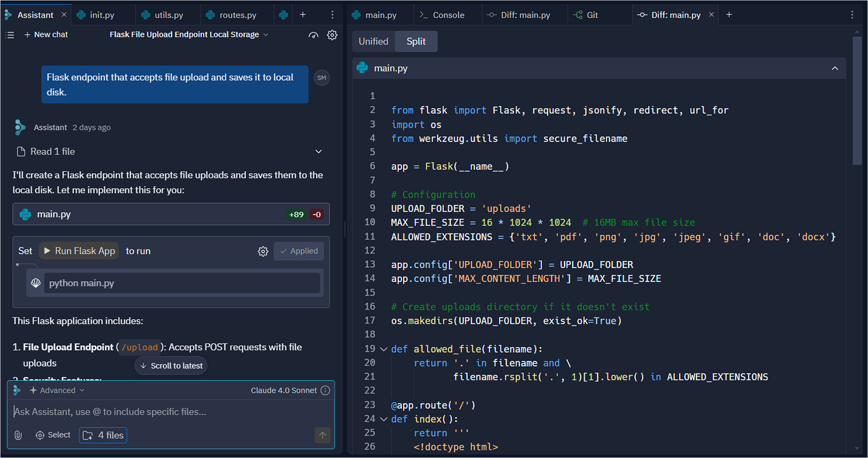Open the utils.py tab
The height and width of the screenshot is (458, 868).
(x=169, y=15)
